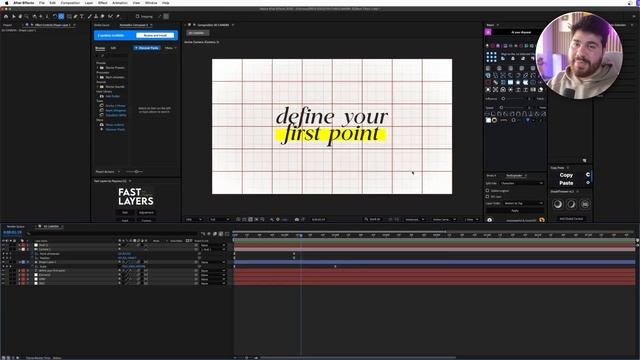Open the Animation menu

tap(120, 3)
